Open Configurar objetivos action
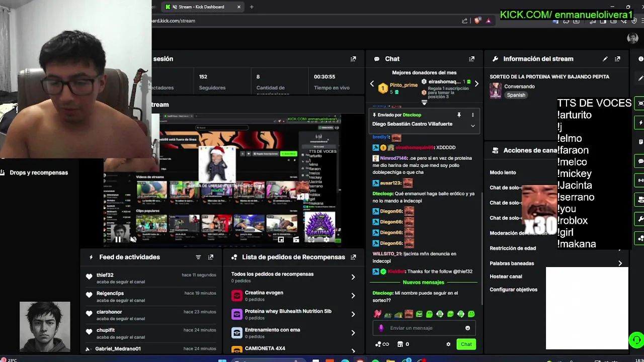Image resolution: width=644 pixels, height=362 pixels. (513, 290)
